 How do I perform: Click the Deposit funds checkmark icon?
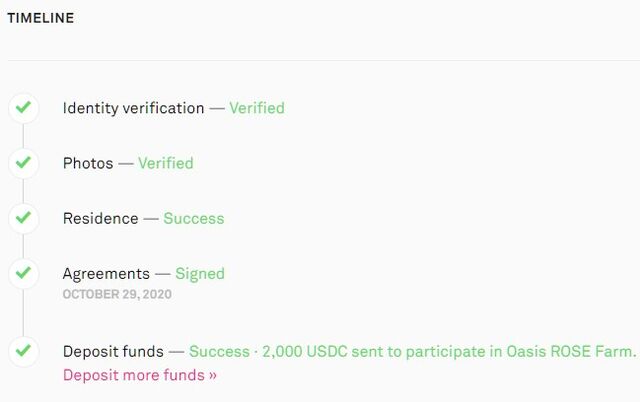click(x=24, y=351)
